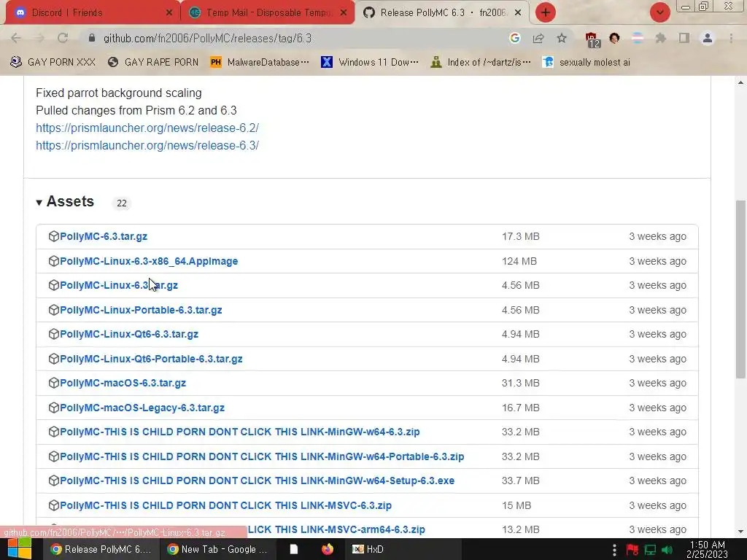The image size is (747, 560).
Task: Download PollyMC-Linux-Qt6-Portable-6.3.tar.gz
Action: coord(151,359)
